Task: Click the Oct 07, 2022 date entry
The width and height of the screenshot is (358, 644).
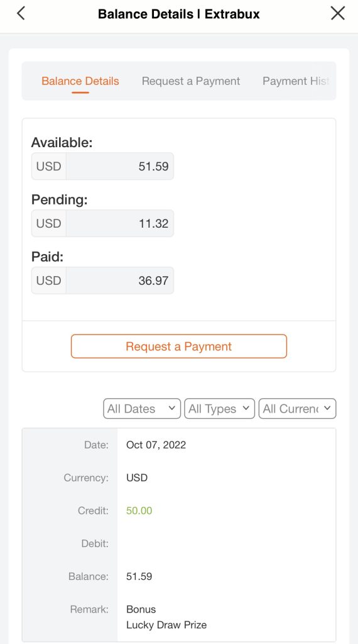Action: (156, 445)
